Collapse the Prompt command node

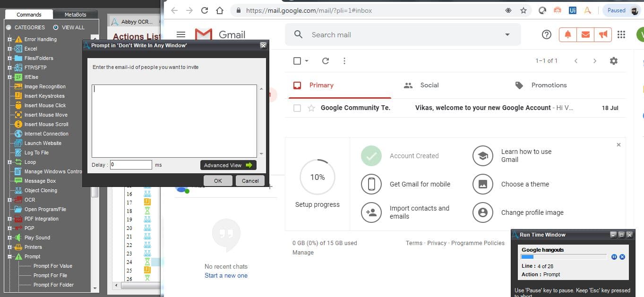(x=9, y=256)
